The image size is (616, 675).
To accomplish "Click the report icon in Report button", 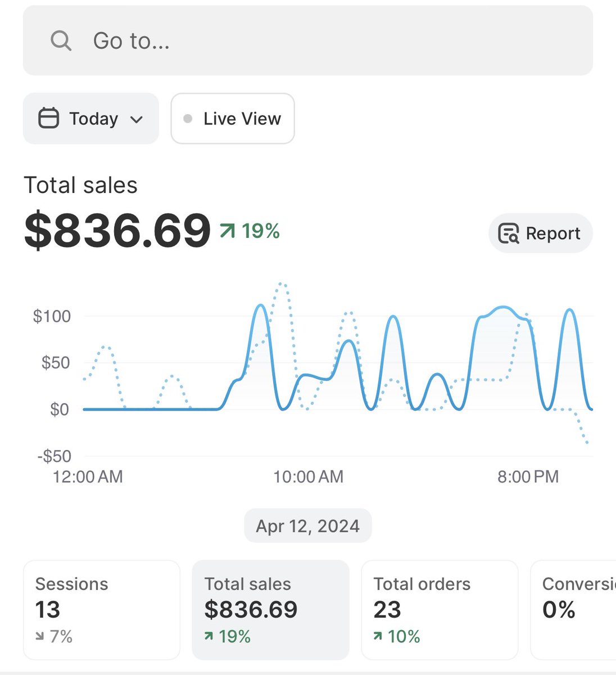I will pos(509,233).
